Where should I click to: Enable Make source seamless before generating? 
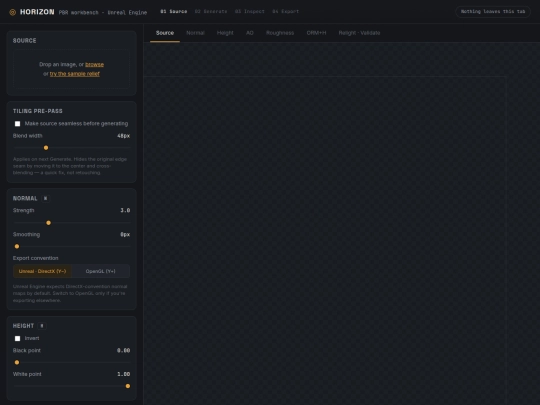click(18, 124)
